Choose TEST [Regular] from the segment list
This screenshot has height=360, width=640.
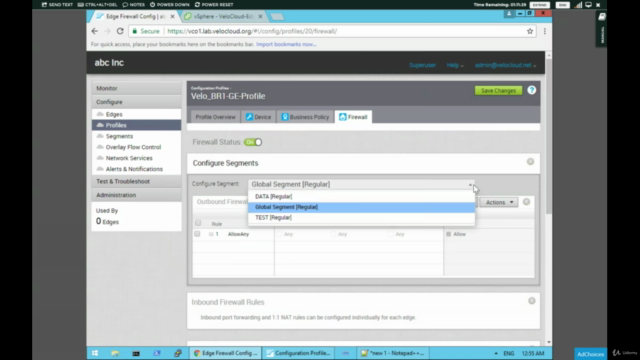361,218
